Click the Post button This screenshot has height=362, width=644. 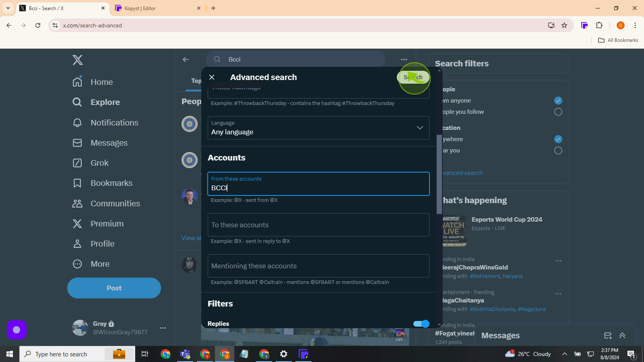pyautogui.click(x=114, y=288)
